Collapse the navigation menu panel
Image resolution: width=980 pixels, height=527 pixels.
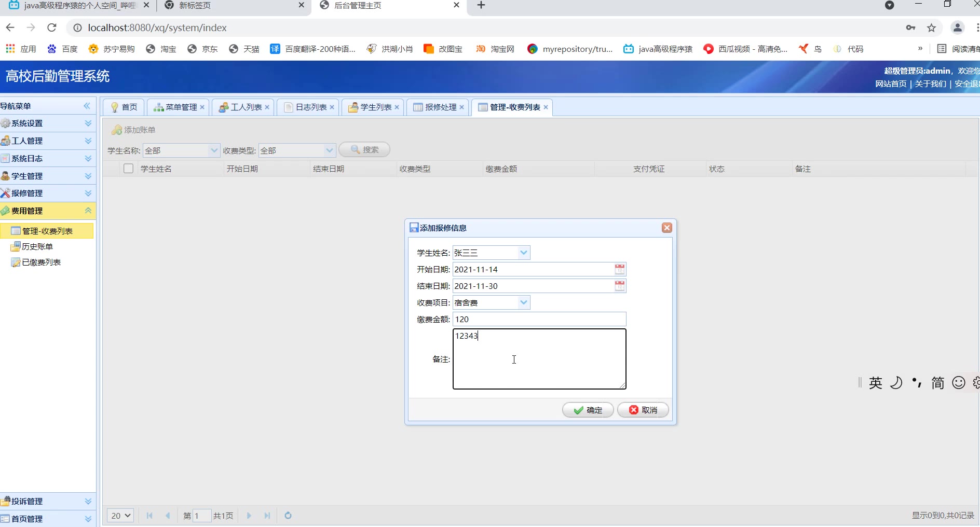click(x=87, y=106)
